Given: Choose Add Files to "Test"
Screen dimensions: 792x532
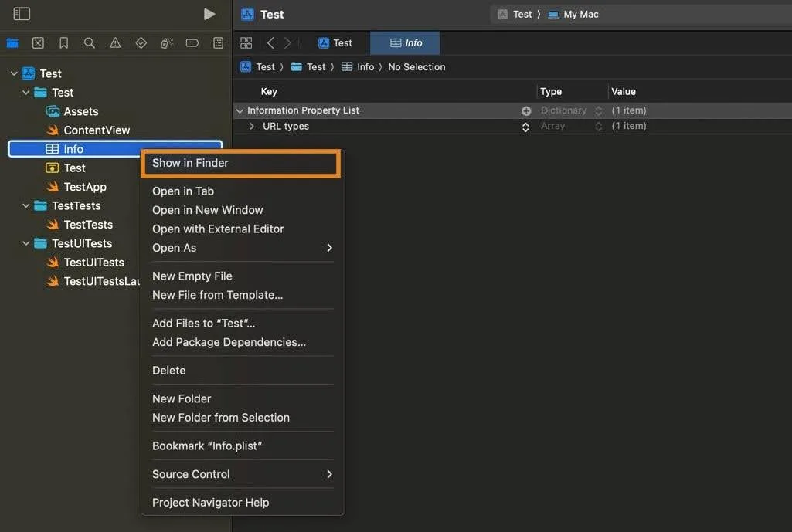Looking at the screenshot, I should click(x=243, y=324).
